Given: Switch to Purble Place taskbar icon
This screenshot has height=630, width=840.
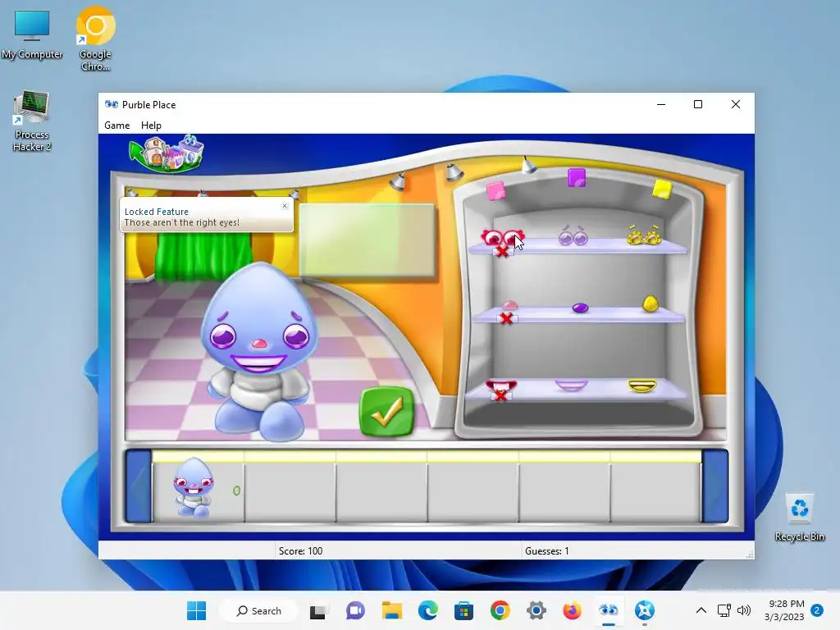Looking at the screenshot, I should [608, 610].
